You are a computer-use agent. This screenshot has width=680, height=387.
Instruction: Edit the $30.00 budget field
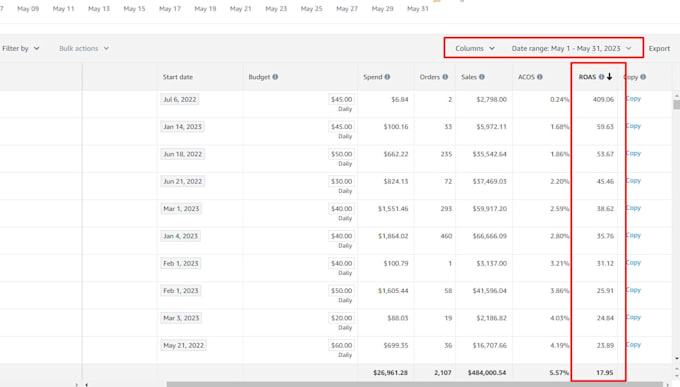[342, 181]
